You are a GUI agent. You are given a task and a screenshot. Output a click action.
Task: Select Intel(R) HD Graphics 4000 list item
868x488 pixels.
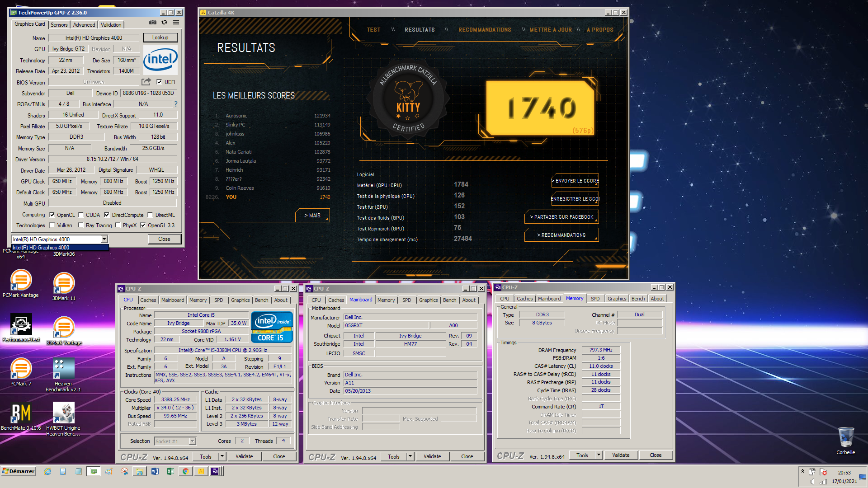[60, 248]
